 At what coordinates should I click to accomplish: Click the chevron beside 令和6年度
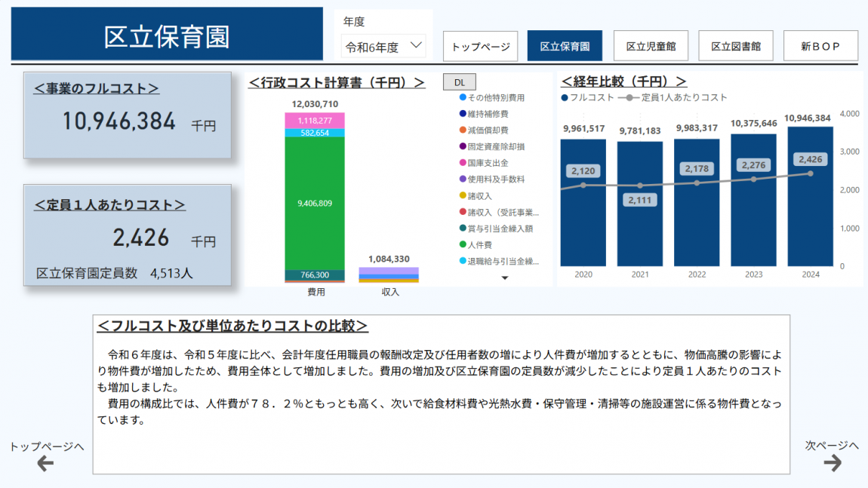pyautogui.click(x=416, y=46)
